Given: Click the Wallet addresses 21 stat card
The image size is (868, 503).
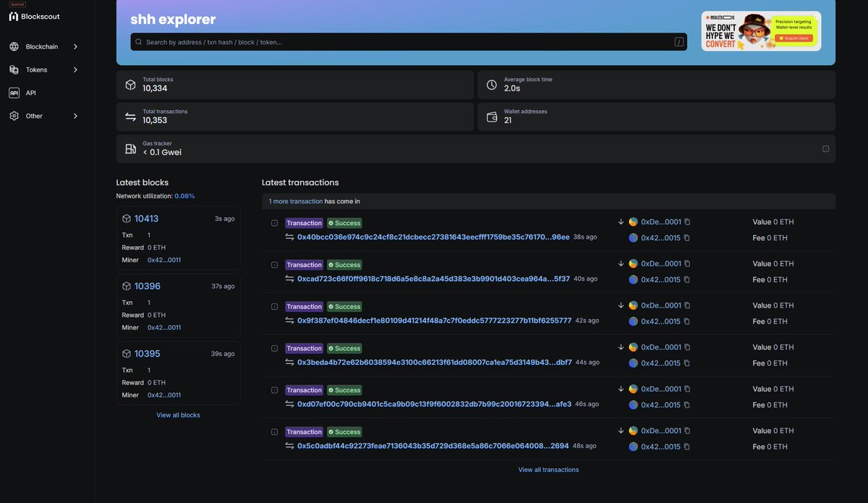Looking at the screenshot, I should point(656,117).
